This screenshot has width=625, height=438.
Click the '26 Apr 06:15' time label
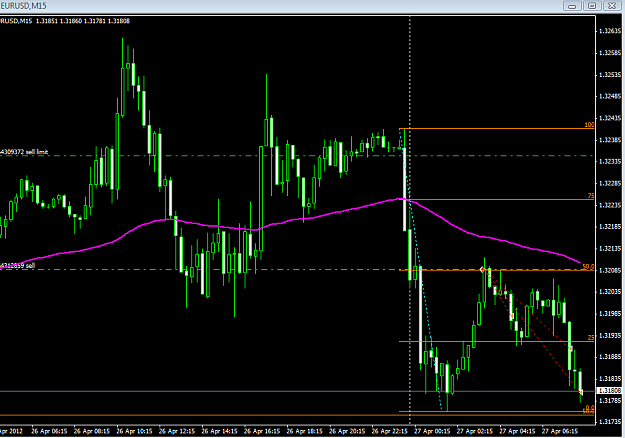[x=49, y=431]
